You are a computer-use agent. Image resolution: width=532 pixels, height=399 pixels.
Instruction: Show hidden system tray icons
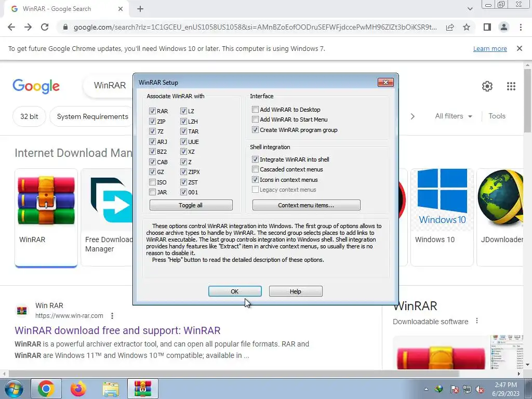pos(426,389)
